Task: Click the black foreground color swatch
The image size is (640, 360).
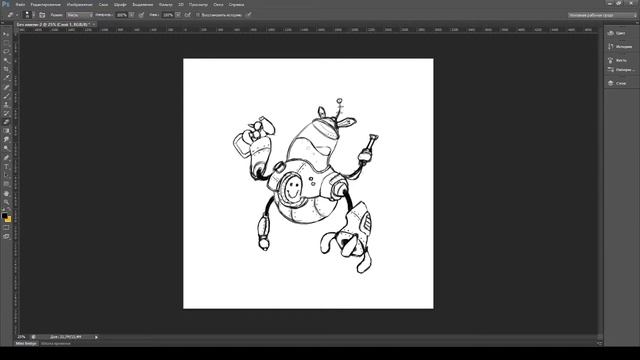Action: pos(4,215)
